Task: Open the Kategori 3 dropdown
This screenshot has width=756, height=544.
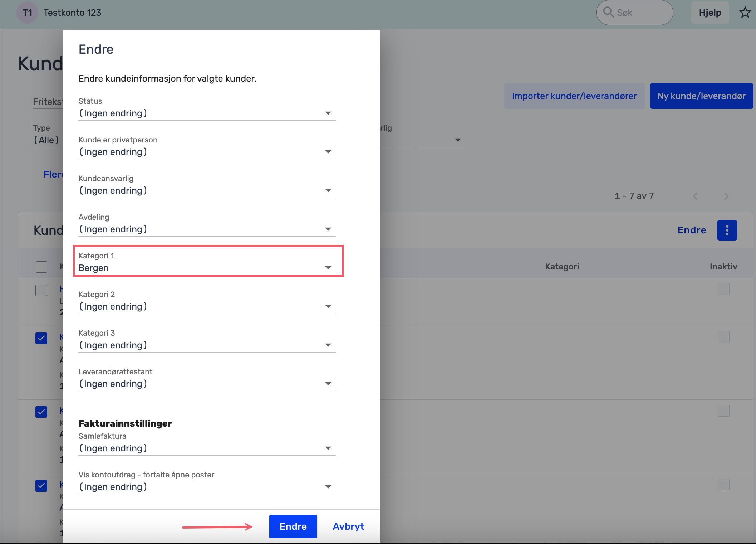Action: tap(207, 345)
